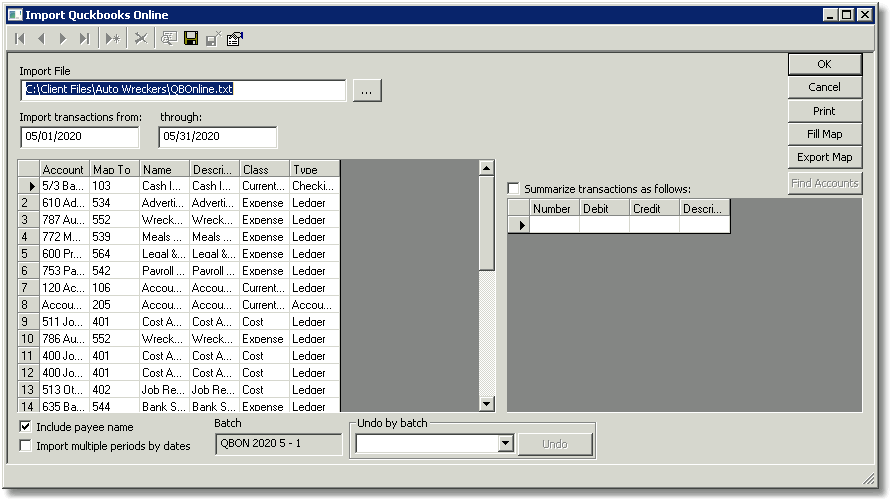Click the greyed Undo button

[x=555, y=444]
